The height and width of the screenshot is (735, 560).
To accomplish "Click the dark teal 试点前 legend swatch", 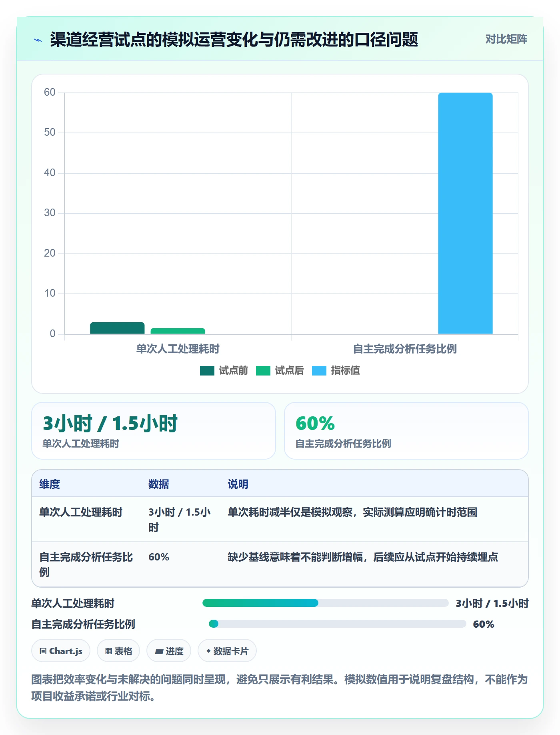I will point(207,371).
